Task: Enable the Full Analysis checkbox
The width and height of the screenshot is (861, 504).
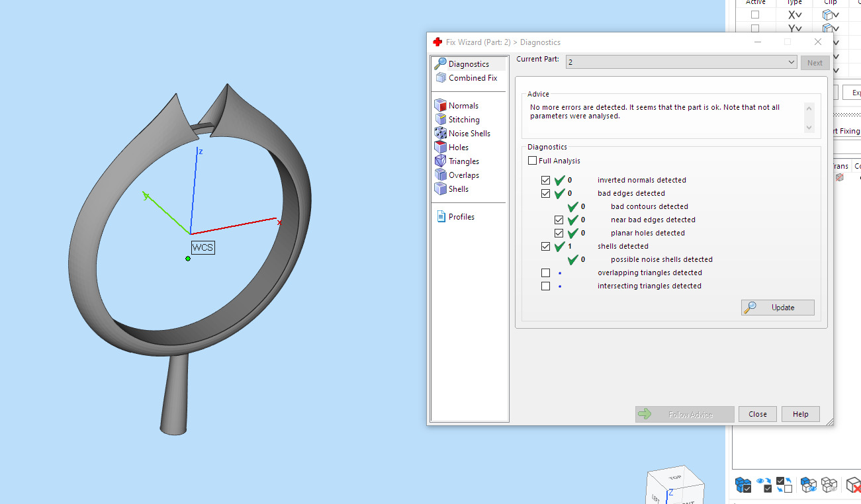Action: (x=533, y=161)
